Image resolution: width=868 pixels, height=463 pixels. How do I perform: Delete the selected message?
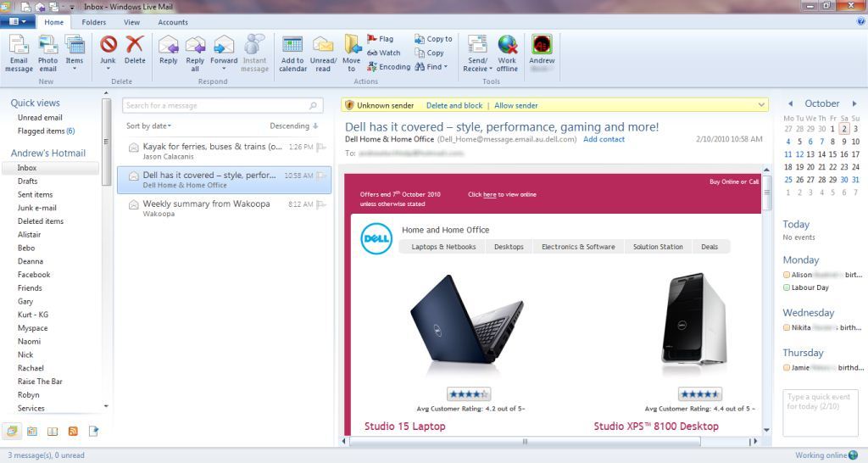coord(135,50)
